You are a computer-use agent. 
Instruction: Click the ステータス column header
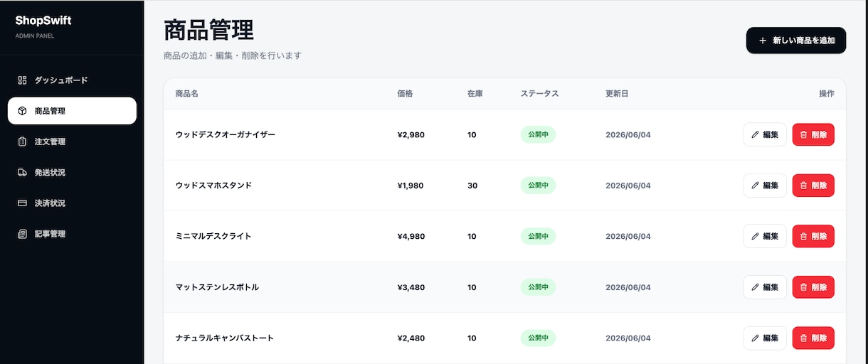[x=539, y=94]
